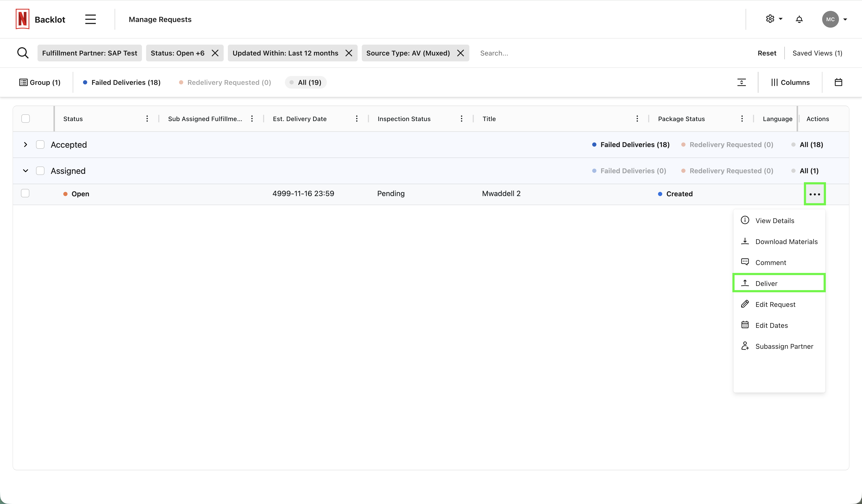862x504 pixels.
Task: Click the search magnifier icon
Action: [23, 53]
